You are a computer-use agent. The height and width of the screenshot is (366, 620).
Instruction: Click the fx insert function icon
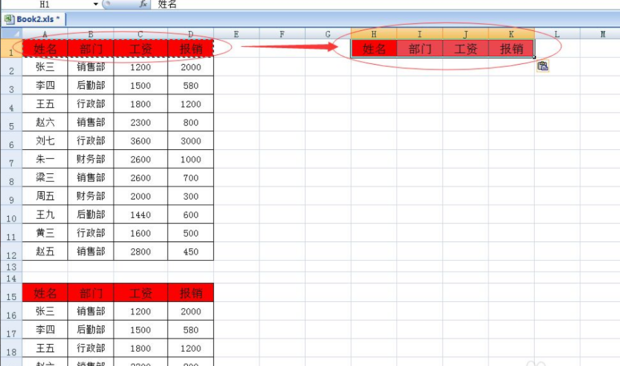coord(143,4)
